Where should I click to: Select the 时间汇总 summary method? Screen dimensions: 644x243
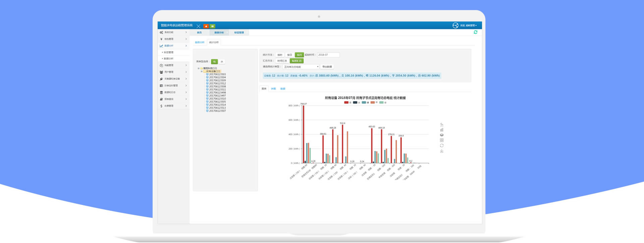coord(282,61)
